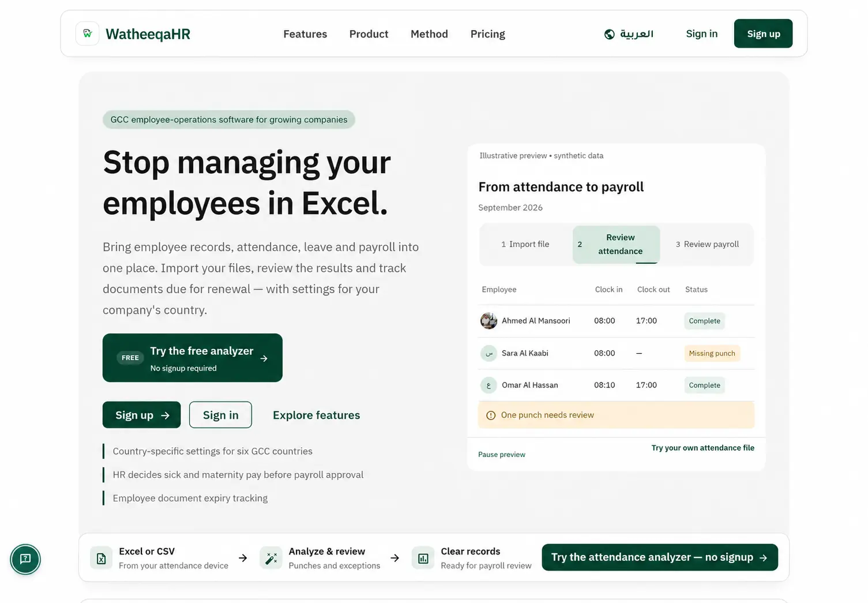Click Omar Al Hassan's Complete status badge

click(x=705, y=385)
